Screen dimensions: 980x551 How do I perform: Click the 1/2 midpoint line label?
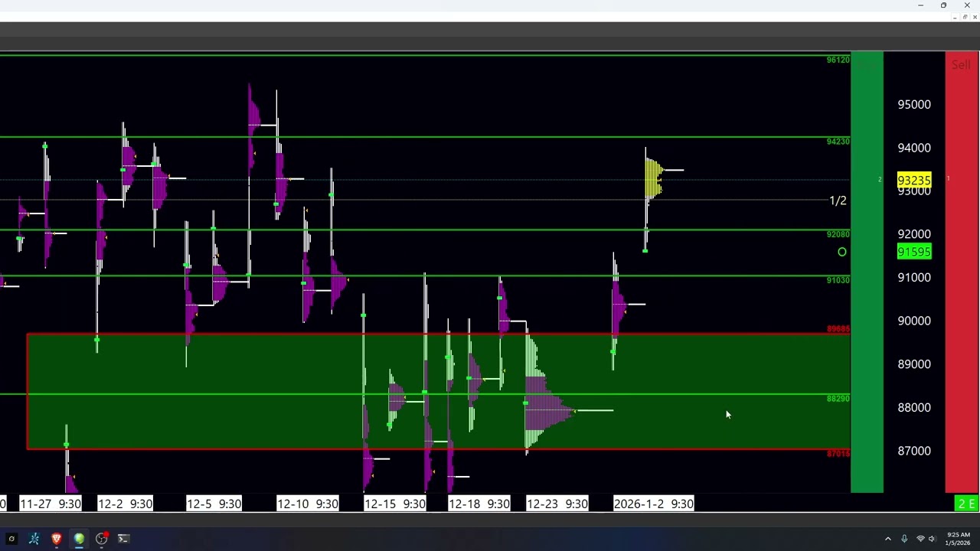click(838, 201)
